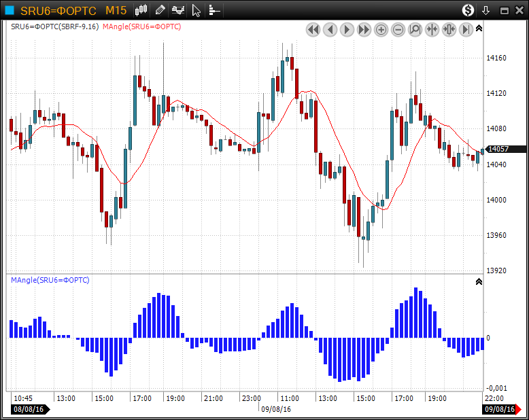Expand the chart bar spacing
Image resolution: width=529 pixels, height=420 pixels.
coord(449,29)
